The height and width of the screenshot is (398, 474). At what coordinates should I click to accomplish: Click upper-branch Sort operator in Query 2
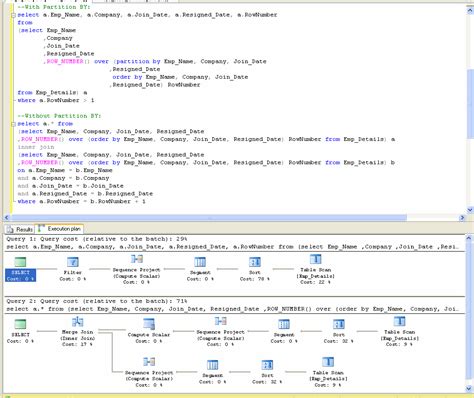coord(339,331)
